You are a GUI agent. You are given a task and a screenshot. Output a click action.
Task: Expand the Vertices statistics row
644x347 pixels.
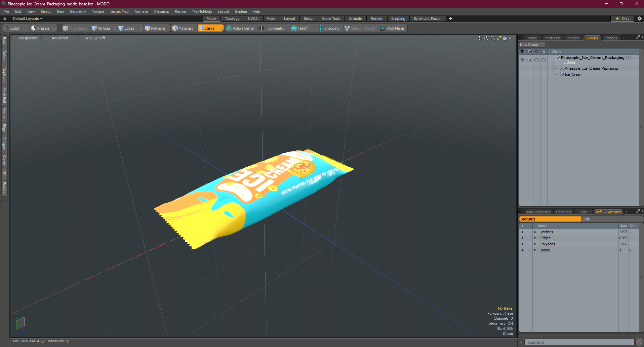click(535, 232)
